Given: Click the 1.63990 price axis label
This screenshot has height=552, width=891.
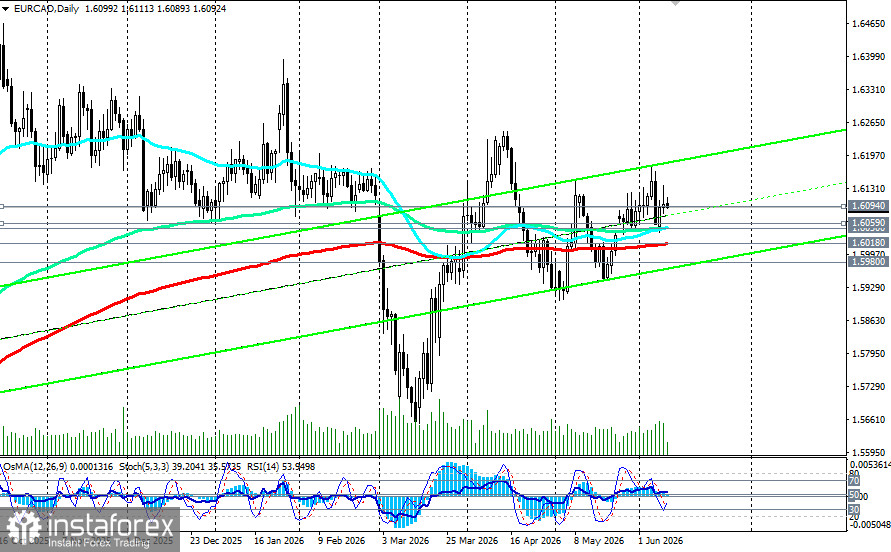Looking at the screenshot, I should point(869,56).
